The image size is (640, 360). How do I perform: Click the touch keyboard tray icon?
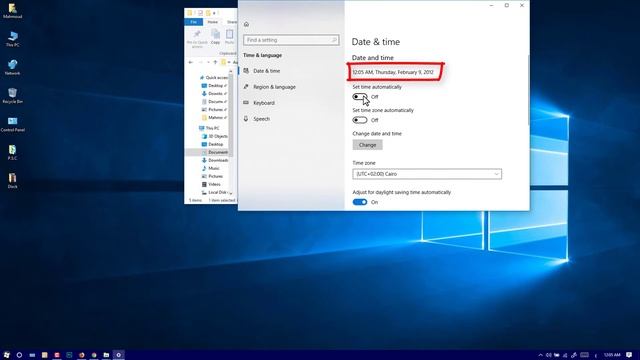pyautogui.click(x=584, y=355)
